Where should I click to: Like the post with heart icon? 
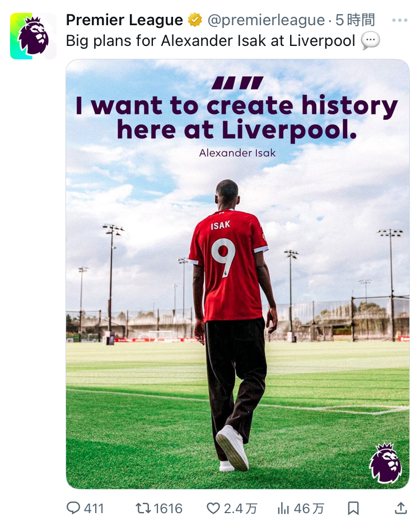pos(213,508)
